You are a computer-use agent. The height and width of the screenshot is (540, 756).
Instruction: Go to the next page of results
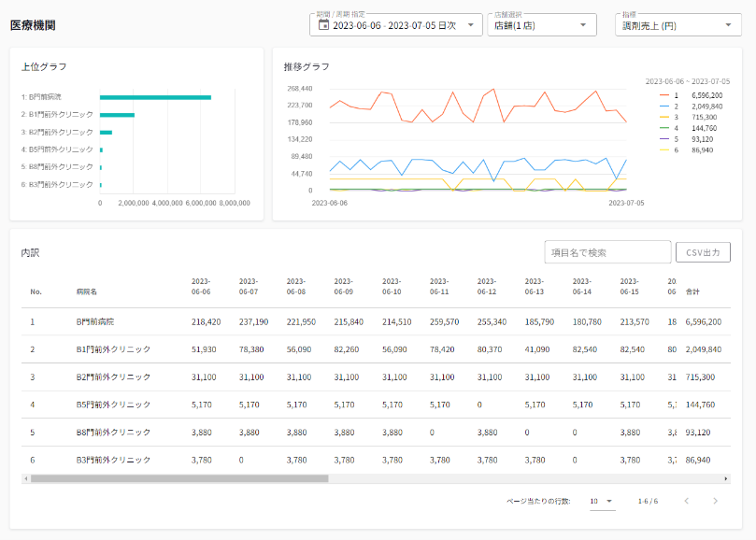(716, 502)
